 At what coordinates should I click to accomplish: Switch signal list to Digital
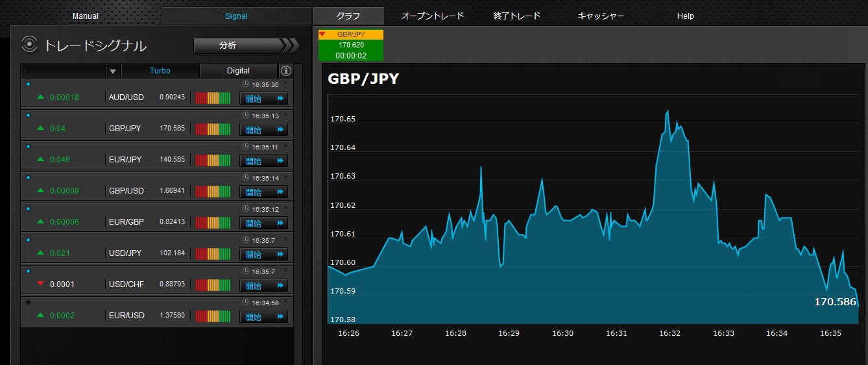238,71
